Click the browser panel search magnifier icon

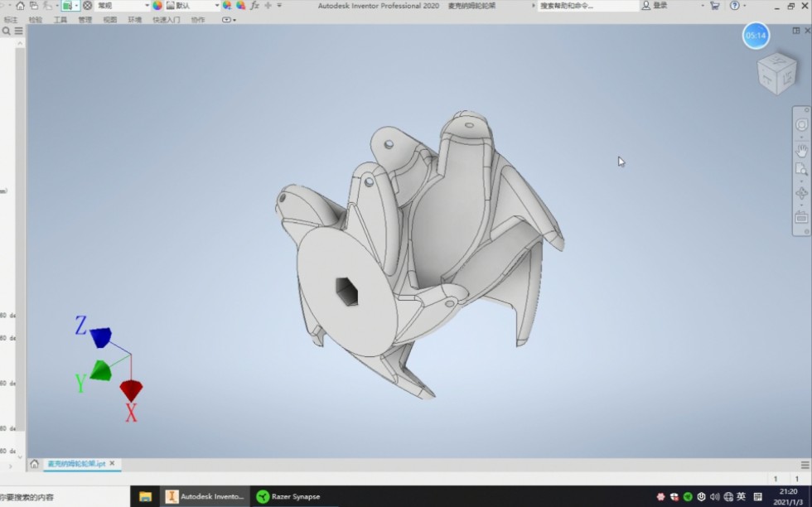[7, 31]
